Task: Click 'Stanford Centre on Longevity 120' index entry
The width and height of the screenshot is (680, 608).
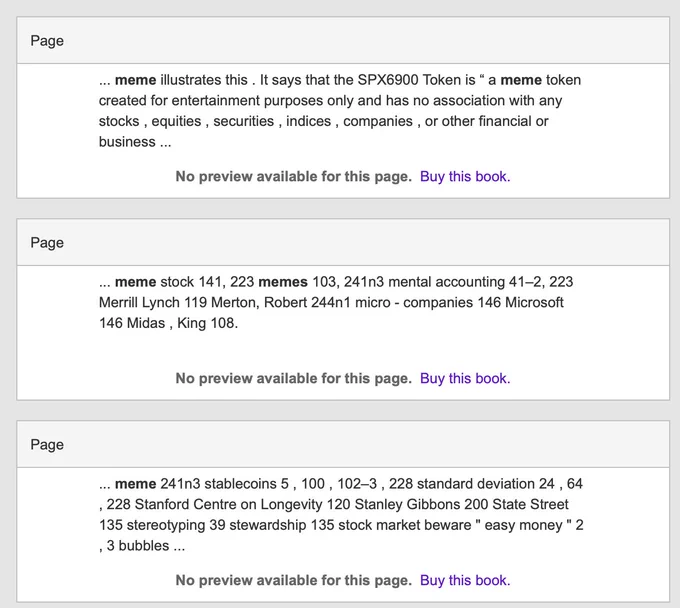Action: (x=243, y=504)
